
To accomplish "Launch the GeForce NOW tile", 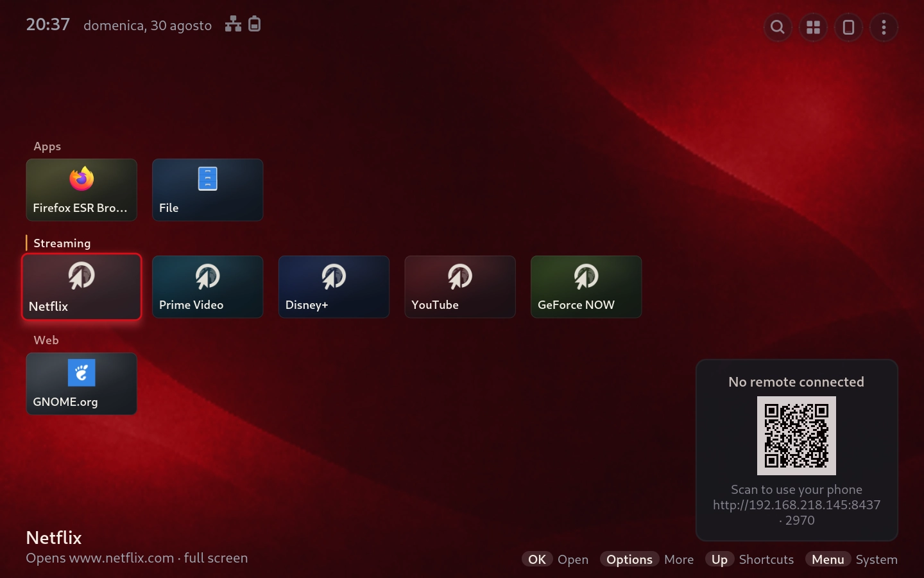I will (586, 287).
